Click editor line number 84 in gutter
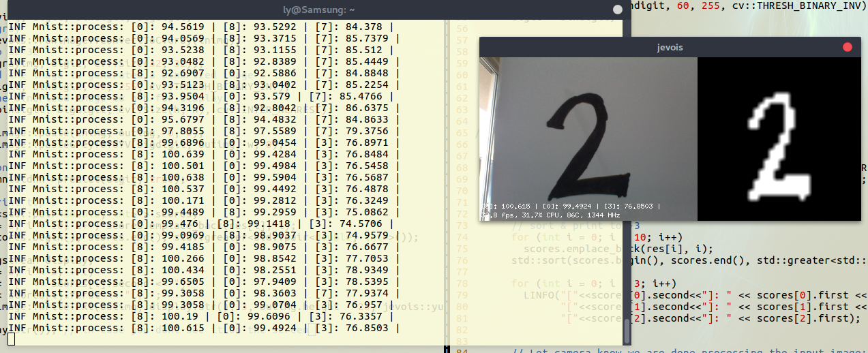Image resolution: width=868 pixels, height=353 pixels. pyautogui.click(x=462, y=352)
